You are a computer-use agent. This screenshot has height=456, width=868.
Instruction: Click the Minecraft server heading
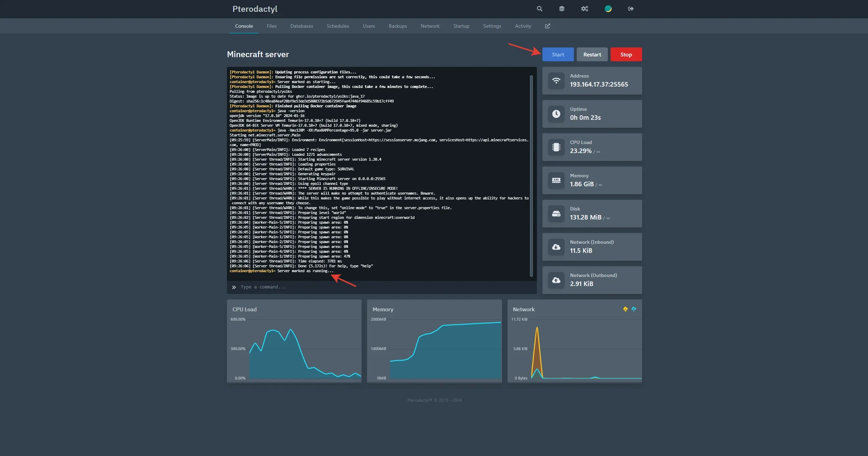[258, 54]
